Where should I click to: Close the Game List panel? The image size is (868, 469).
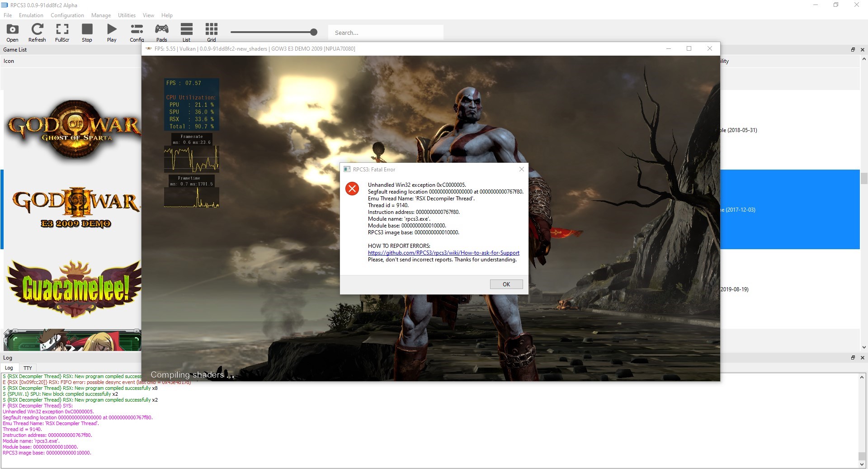coord(862,49)
